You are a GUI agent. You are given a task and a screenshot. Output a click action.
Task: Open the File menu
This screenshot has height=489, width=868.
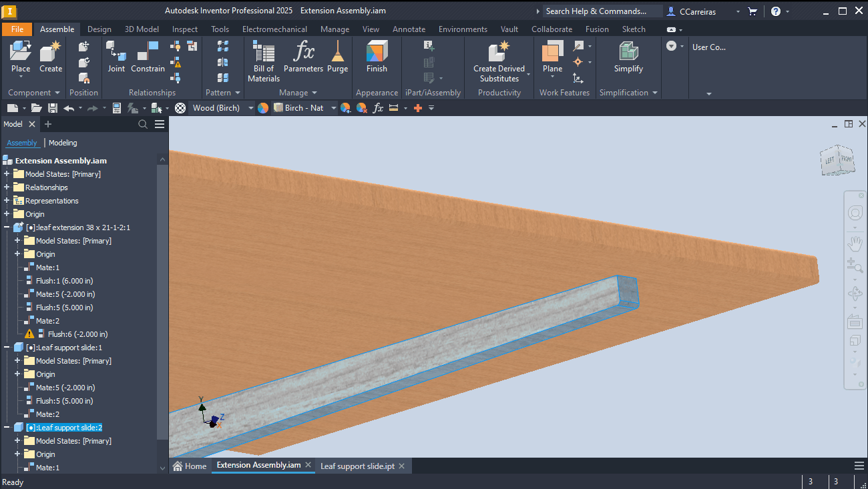17,29
